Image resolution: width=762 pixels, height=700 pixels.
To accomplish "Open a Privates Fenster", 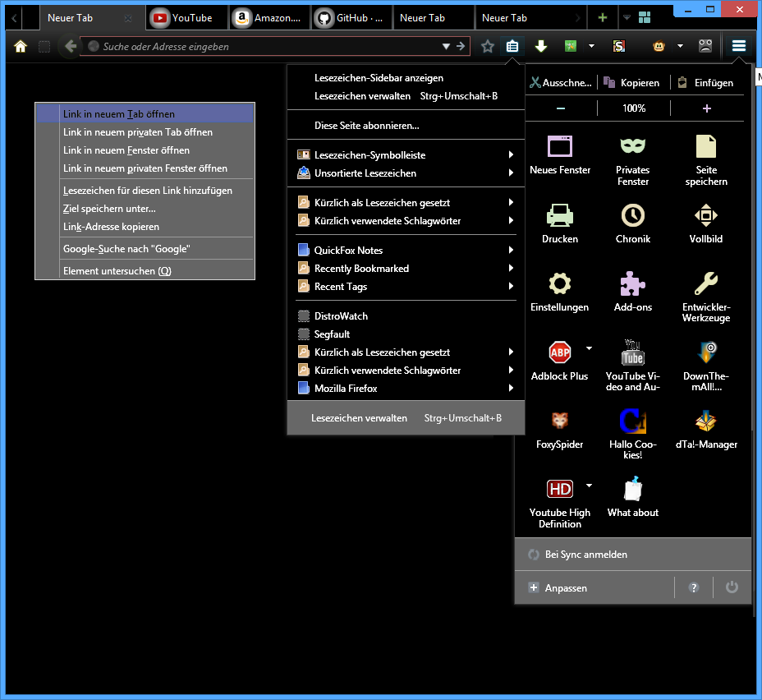I will (x=633, y=160).
